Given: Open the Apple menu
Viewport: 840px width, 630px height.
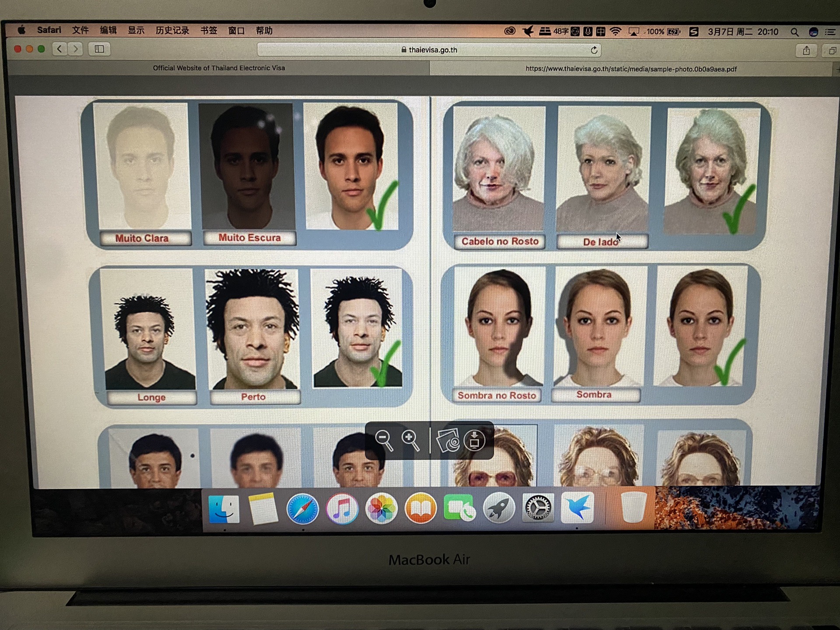Looking at the screenshot, I should click(x=21, y=30).
